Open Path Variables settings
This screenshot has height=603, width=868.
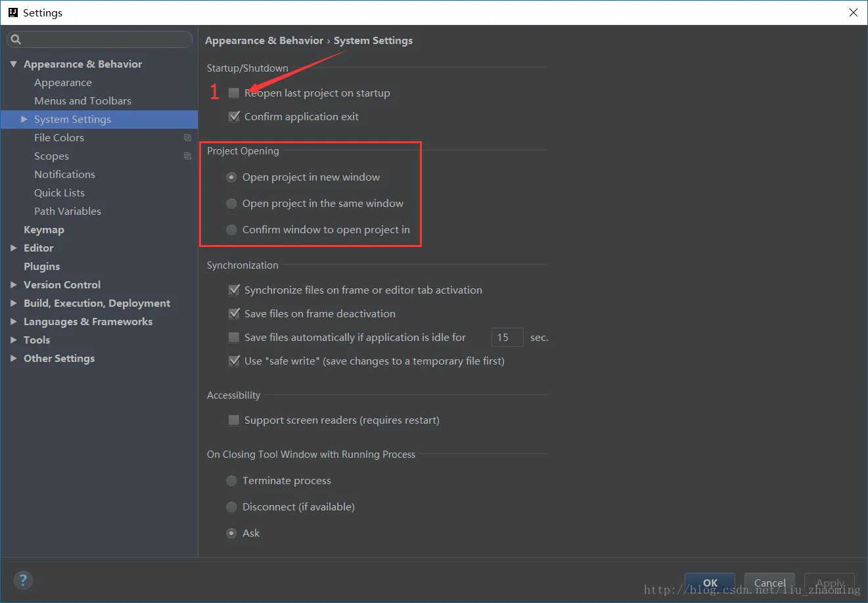tap(68, 212)
